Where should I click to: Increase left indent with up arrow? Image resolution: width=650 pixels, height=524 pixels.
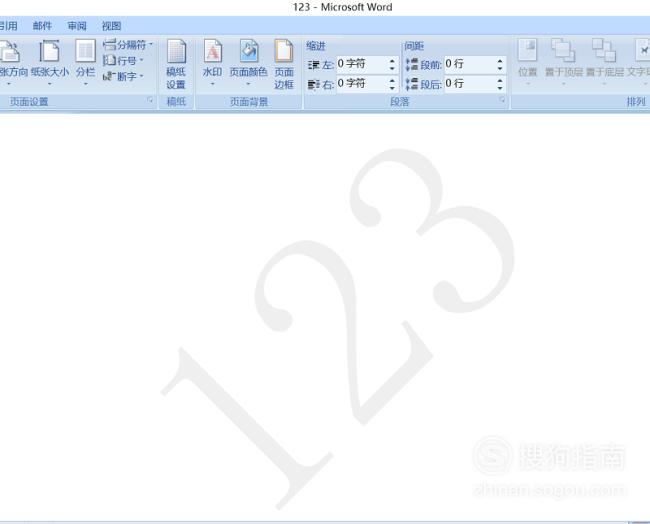point(392,61)
